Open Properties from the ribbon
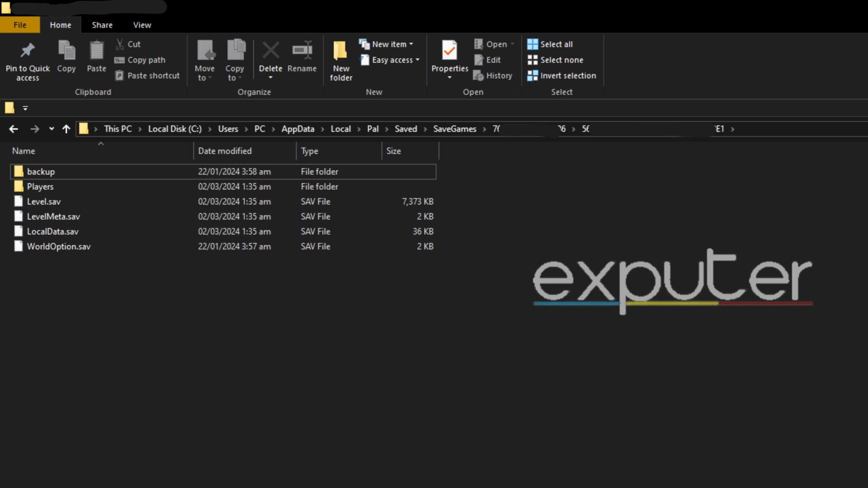868x488 pixels. [x=449, y=55]
